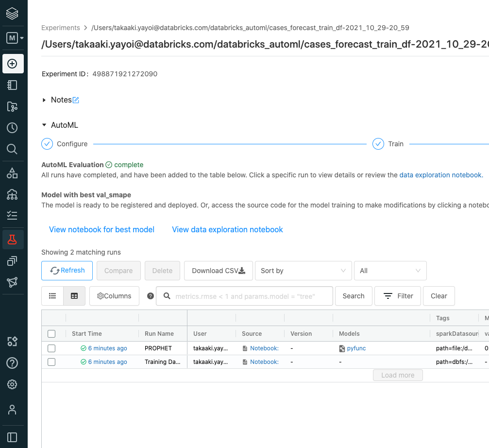Switch to list view layout

[52, 296]
